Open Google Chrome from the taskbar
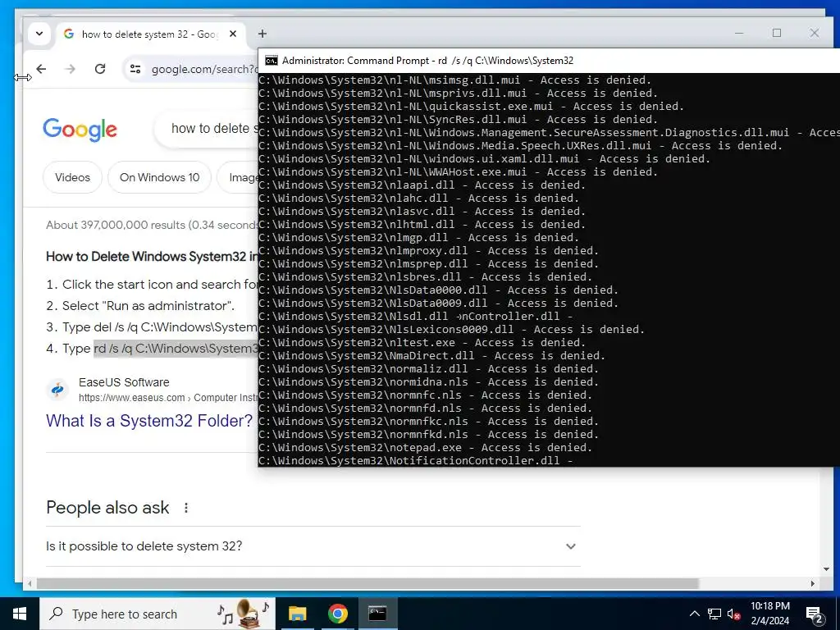This screenshot has width=840, height=630. pos(337,614)
